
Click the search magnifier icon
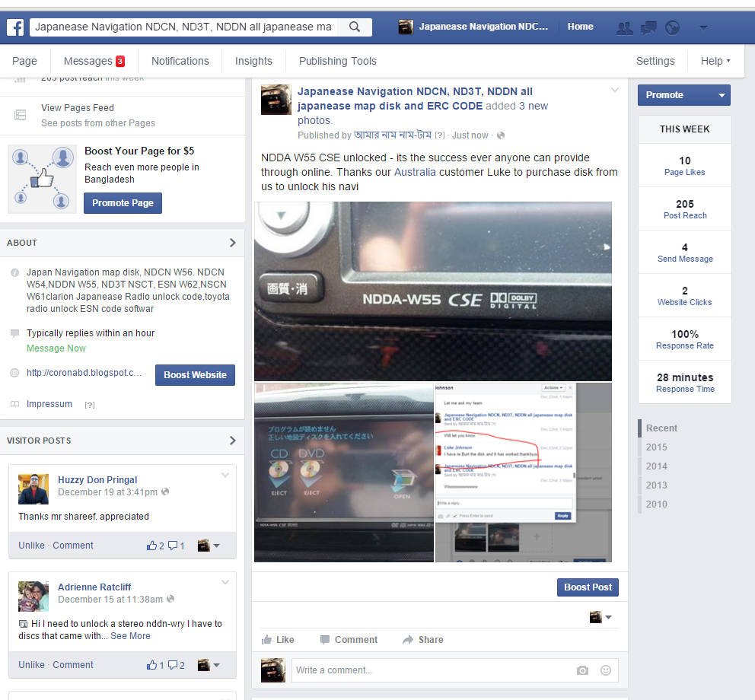(x=355, y=27)
